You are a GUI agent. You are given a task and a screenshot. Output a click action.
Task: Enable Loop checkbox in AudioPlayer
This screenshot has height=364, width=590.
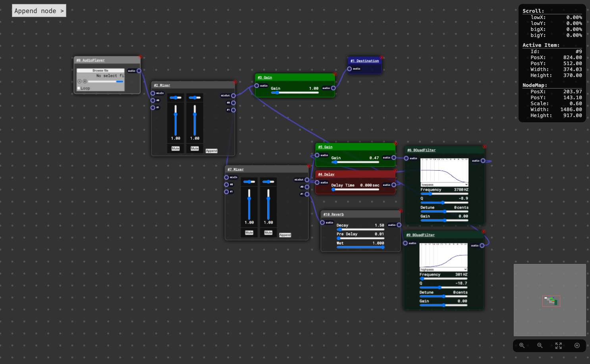click(x=79, y=88)
